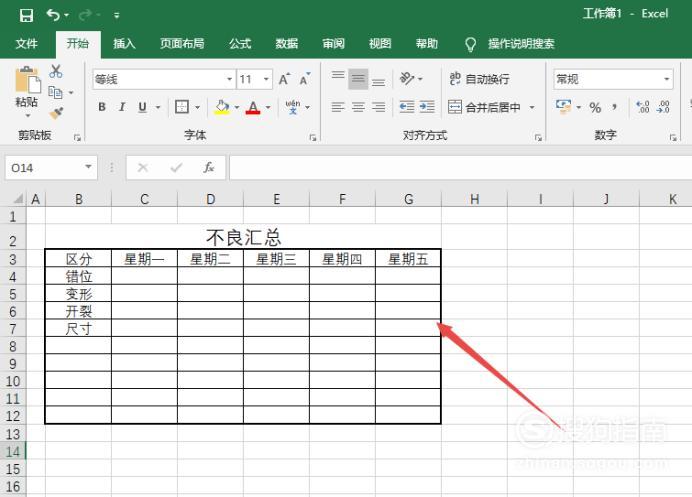
Task: Click the Undo arrow icon
Action: (x=53, y=15)
